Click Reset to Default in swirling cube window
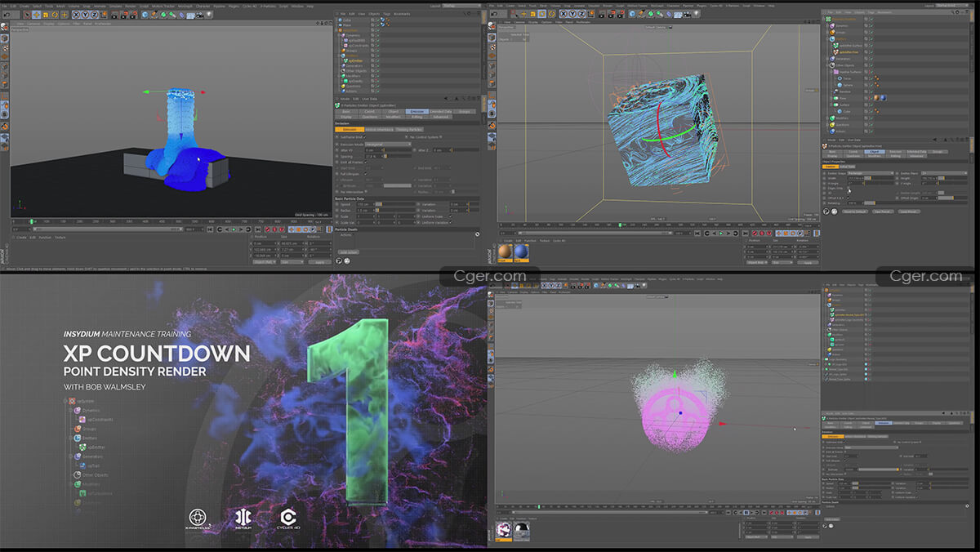This screenshot has height=552, width=980. 855,211
